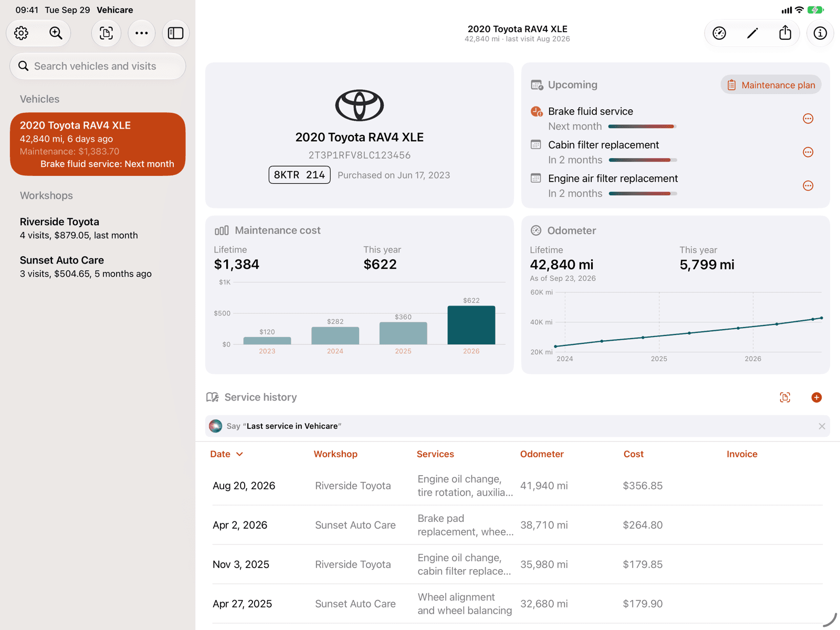Open the Apr 27, 2025 service row
This screenshot has height=630, width=840.
pyautogui.click(x=518, y=604)
